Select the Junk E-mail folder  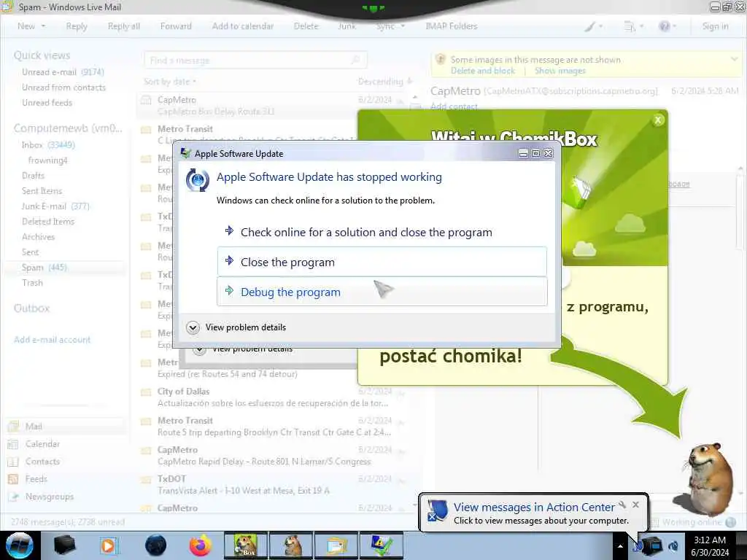(55, 206)
